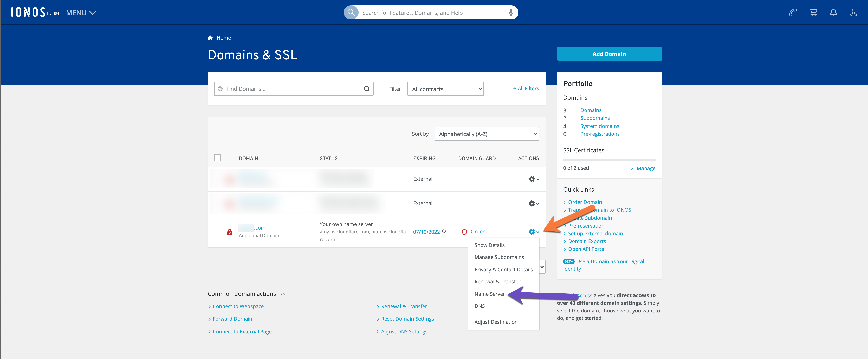The width and height of the screenshot is (868, 359).
Task: Collapse the Common domain actions section
Action: pyautogui.click(x=282, y=294)
